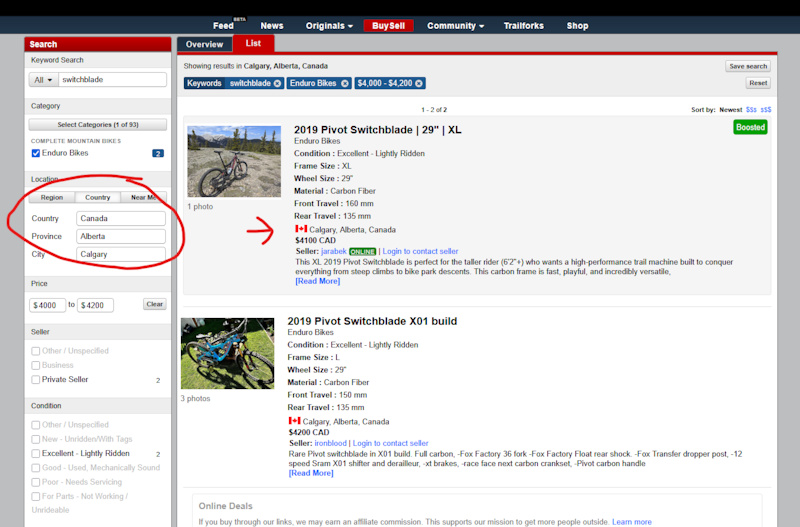Open 2019 Pivot Switchblade X01 build listing title

coord(372,321)
